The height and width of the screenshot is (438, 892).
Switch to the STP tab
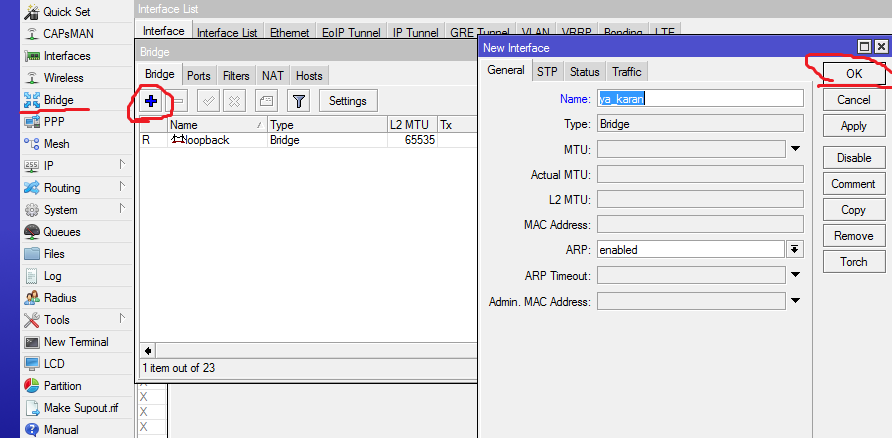(547, 72)
